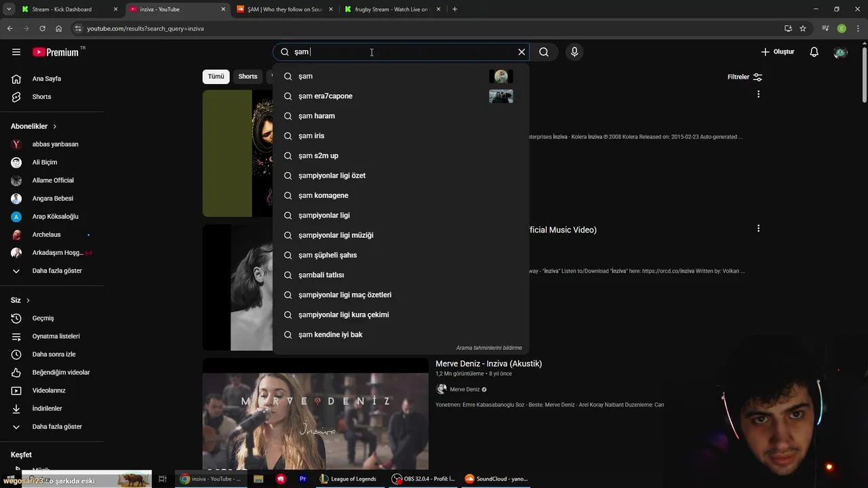
Task: Choose 'şam haram' suggestion
Action: click(401, 116)
